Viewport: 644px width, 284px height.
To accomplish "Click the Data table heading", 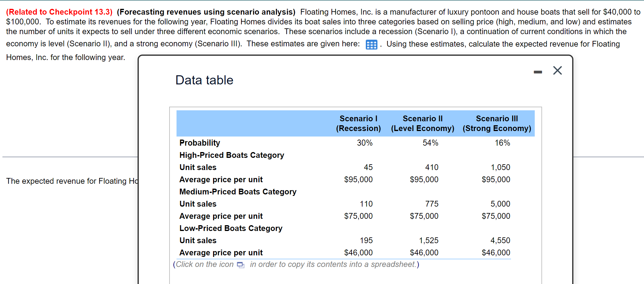I will point(204,80).
